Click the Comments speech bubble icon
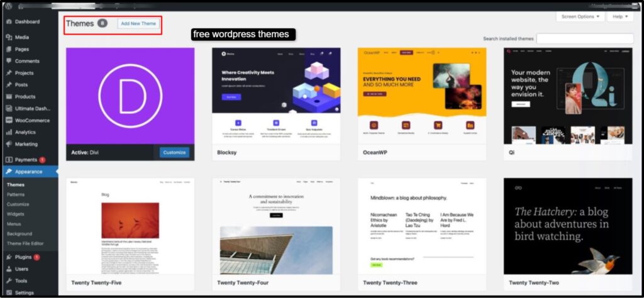The image size is (644, 298). [x=9, y=61]
